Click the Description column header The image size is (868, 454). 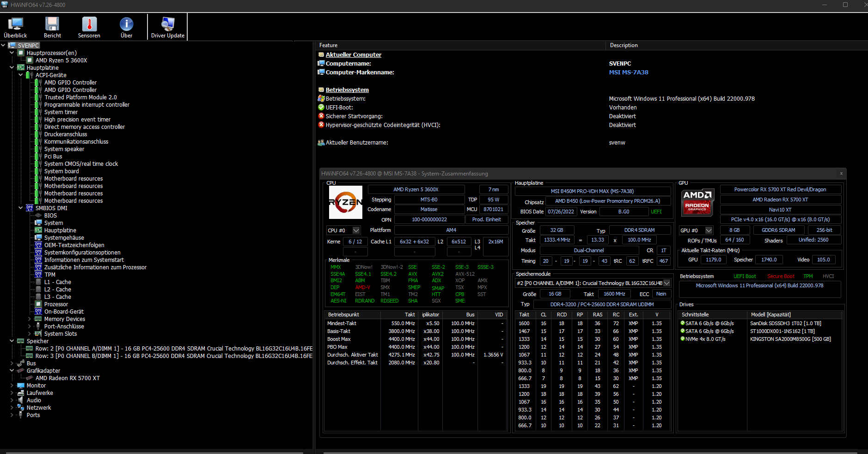coord(737,45)
